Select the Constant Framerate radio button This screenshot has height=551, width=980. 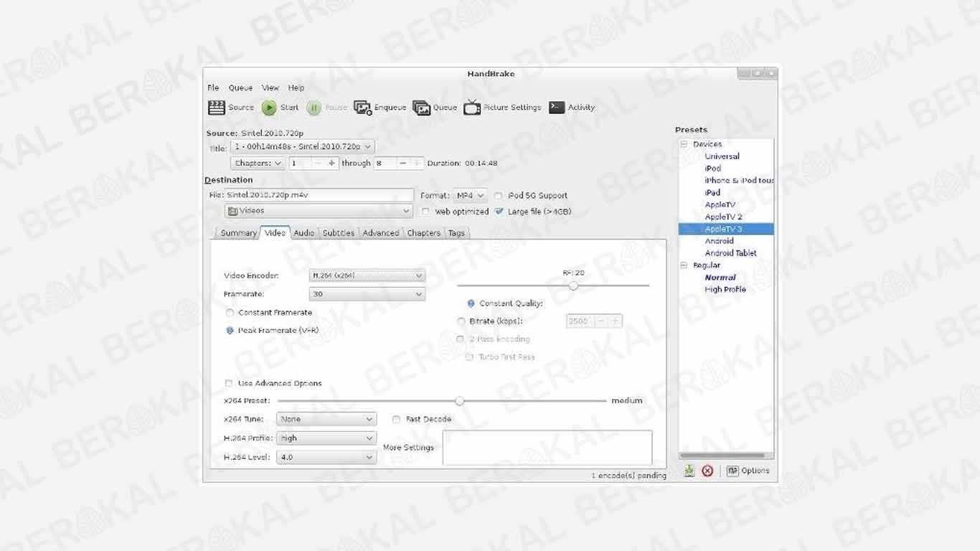coord(230,313)
